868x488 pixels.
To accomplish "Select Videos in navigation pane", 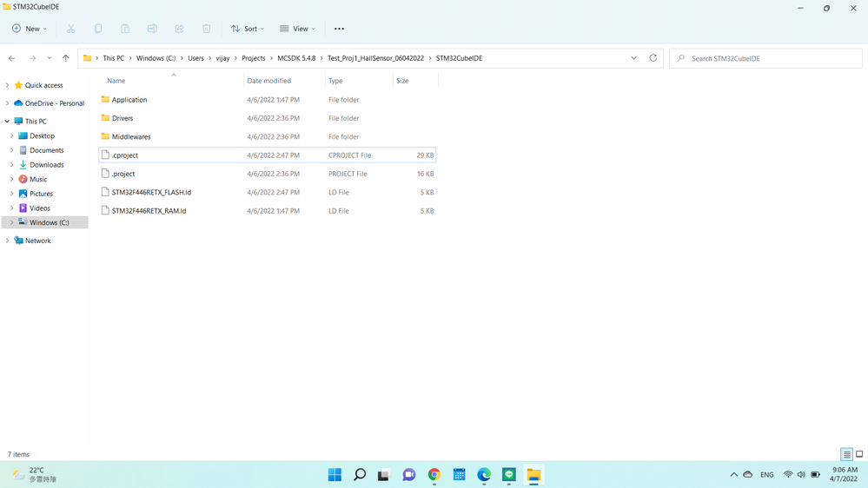I will pyautogui.click(x=40, y=208).
